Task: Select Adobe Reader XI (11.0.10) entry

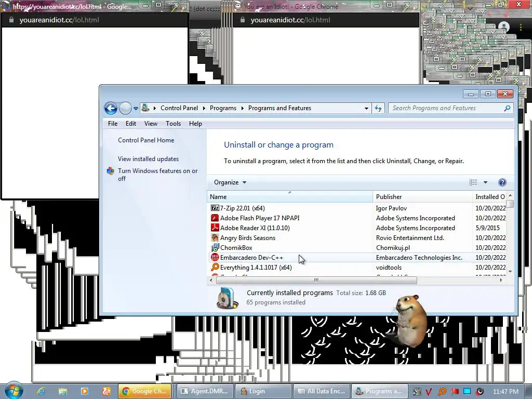Action: (x=255, y=228)
